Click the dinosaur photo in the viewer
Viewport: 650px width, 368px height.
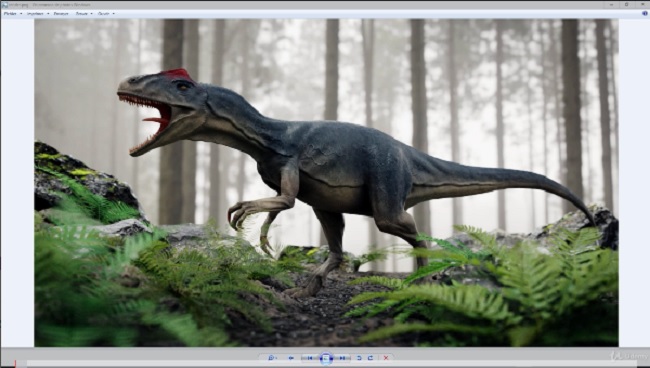326,182
